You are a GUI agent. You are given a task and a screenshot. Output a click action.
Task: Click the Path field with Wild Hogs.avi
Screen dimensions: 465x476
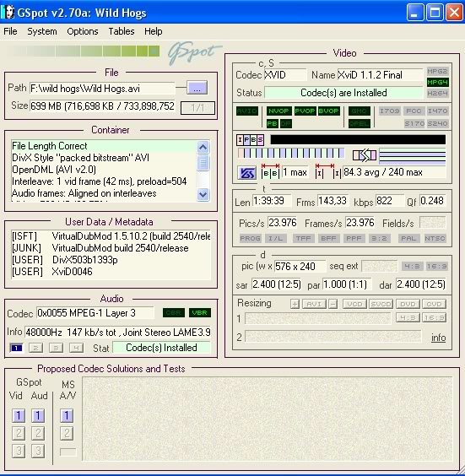point(102,89)
